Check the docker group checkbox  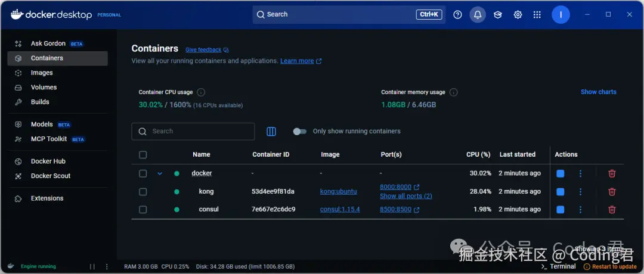[143, 173]
